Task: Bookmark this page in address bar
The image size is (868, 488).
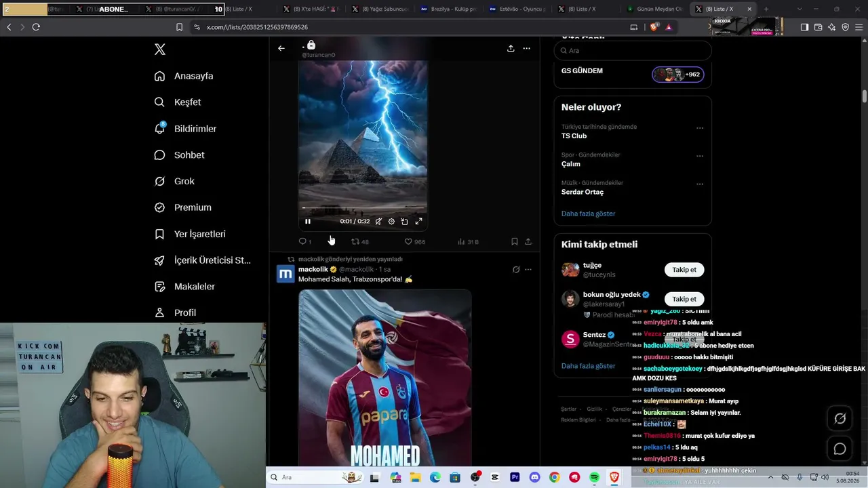Action: click(179, 27)
